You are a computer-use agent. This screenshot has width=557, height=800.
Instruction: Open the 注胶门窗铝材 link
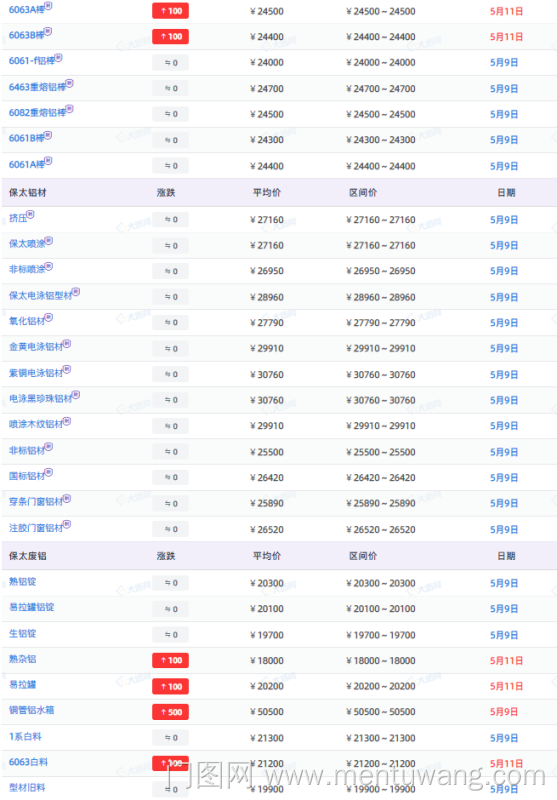click(36, 528)
